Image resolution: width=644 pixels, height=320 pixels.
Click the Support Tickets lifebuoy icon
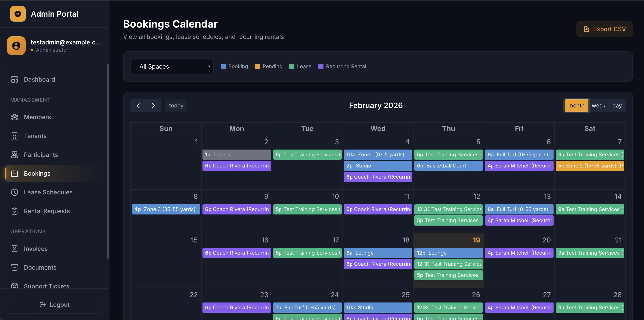[x=15, y=286]
